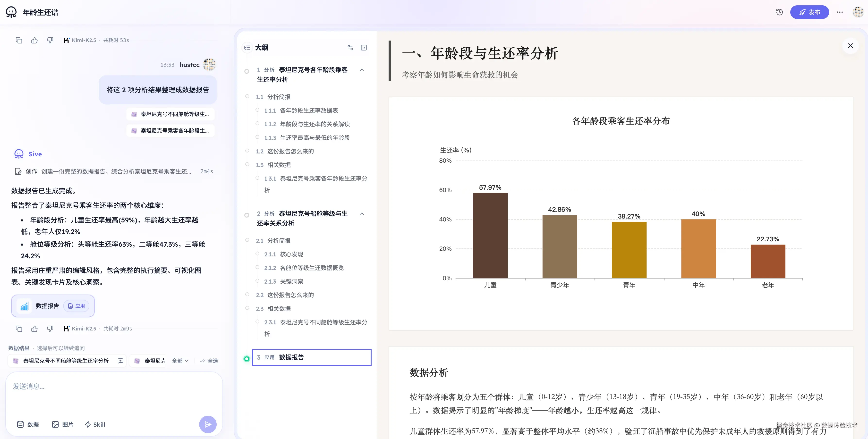This screenshot has height=439, width=868.
Task: Open the user avatar in top right
Action: [x=858, y=12]
